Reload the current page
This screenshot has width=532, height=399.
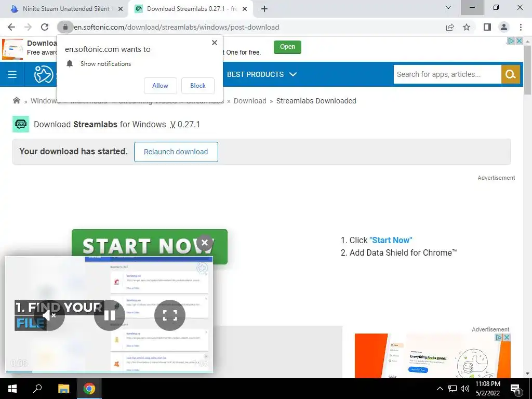[45, 27]
